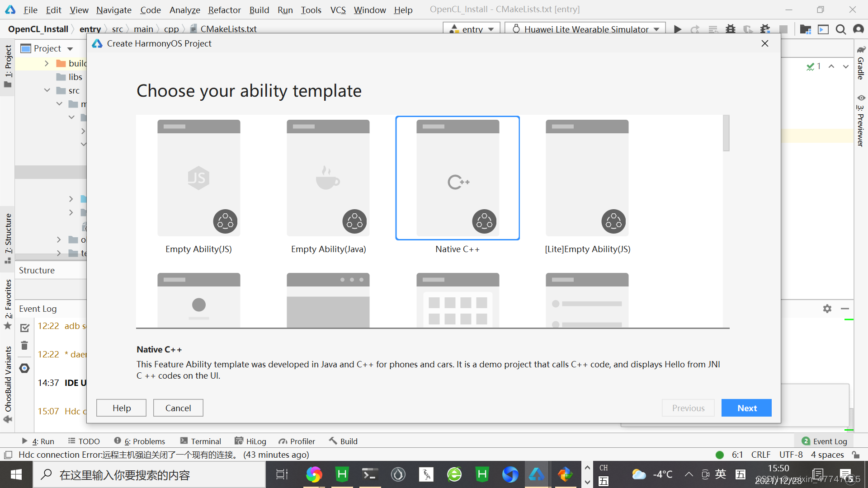
Task: Click Event Log settings gear icon
Action: click(827, 309)
